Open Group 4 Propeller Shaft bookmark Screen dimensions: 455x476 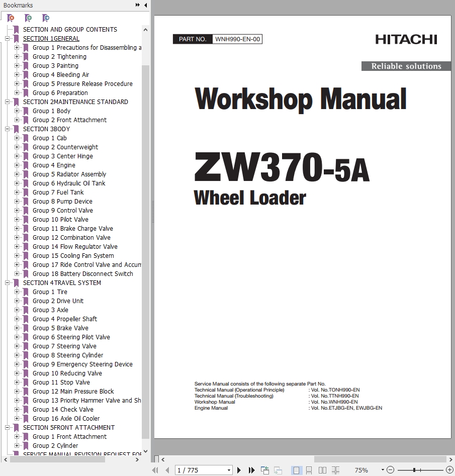pyautogui.click(x=65, y=319)
